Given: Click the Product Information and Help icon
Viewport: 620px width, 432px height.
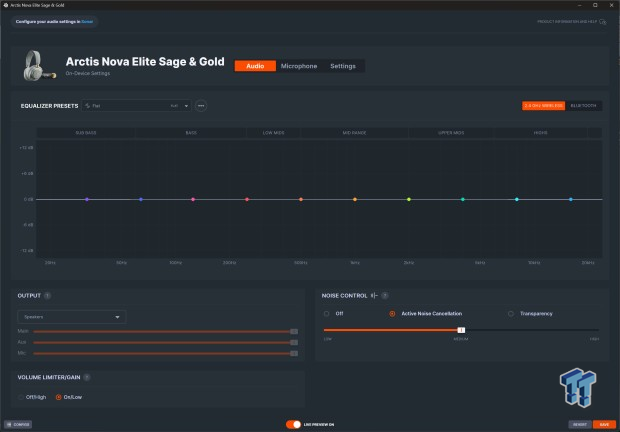Looking at the screenshot, I should [x=603, y=20].
